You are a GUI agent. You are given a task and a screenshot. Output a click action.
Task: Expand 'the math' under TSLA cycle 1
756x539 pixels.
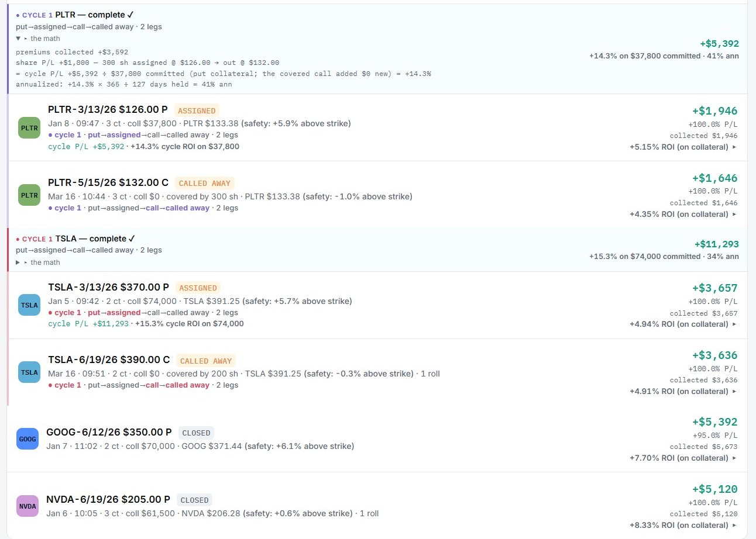click(x=38, y=262)
